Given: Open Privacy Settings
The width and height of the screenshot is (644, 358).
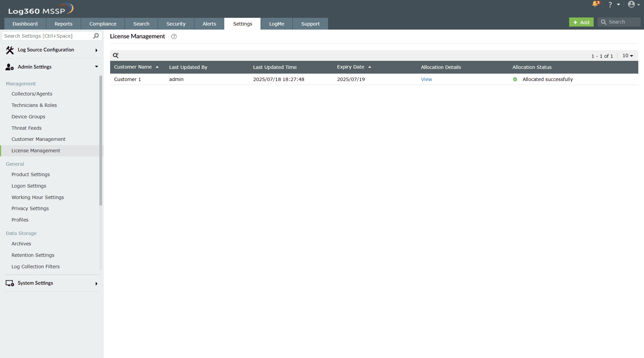Looking at the screenshot, I should (x=30, y=208).
